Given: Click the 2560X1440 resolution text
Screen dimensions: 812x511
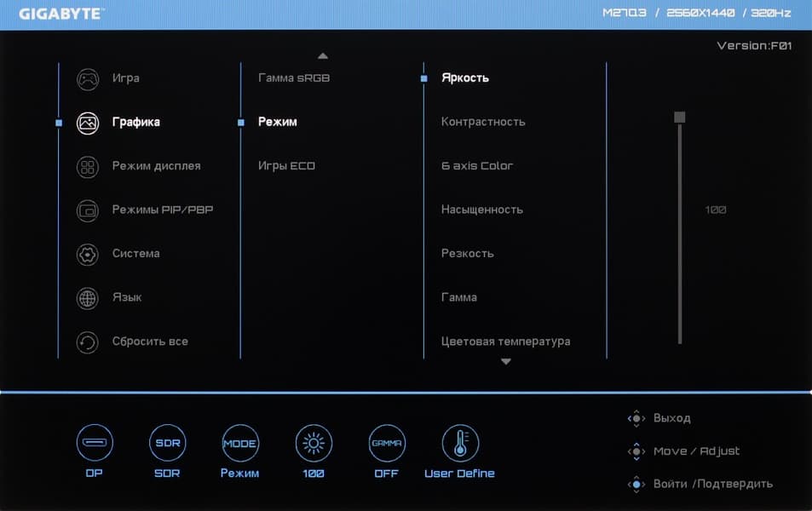Looking at the screenshot, I should (x=700, y=13).
